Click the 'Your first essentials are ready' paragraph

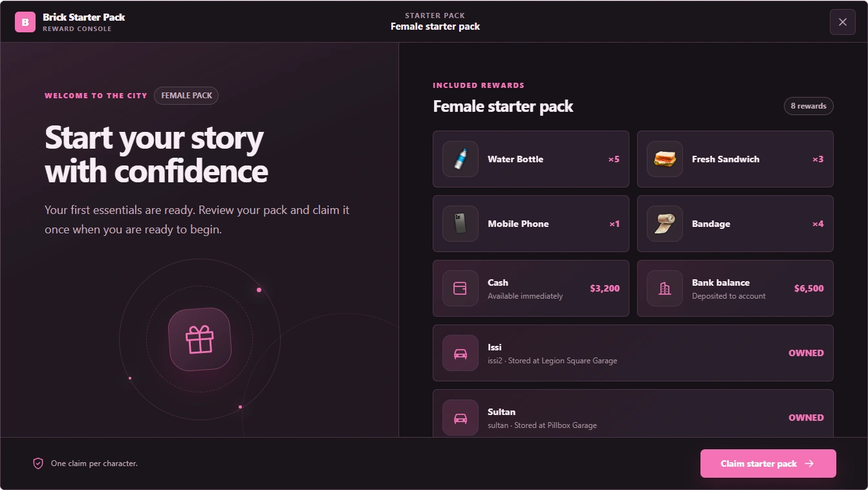197,220
